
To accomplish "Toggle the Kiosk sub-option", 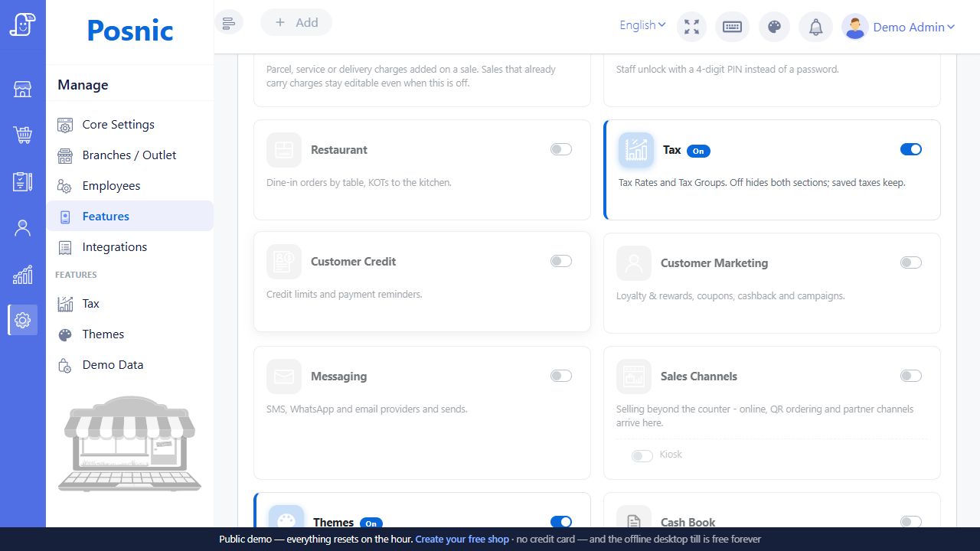I will 642,455.
